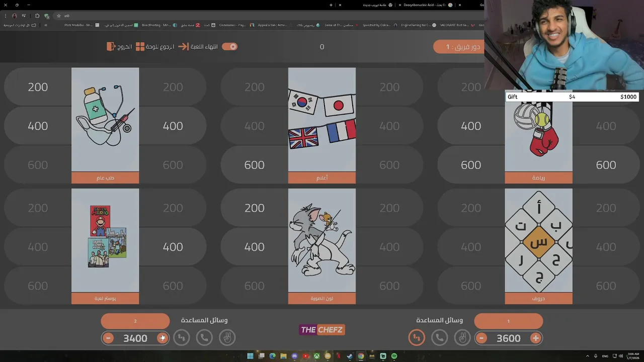Screen dimensions: 644x362
Task: Bookmark this page with star icon
Action: [59, 16]
